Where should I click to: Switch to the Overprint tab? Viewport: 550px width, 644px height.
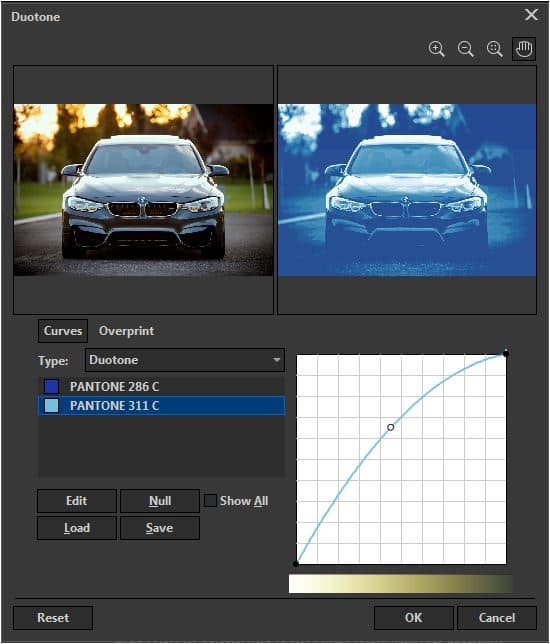pyautogui.click(x=127, y=331)
